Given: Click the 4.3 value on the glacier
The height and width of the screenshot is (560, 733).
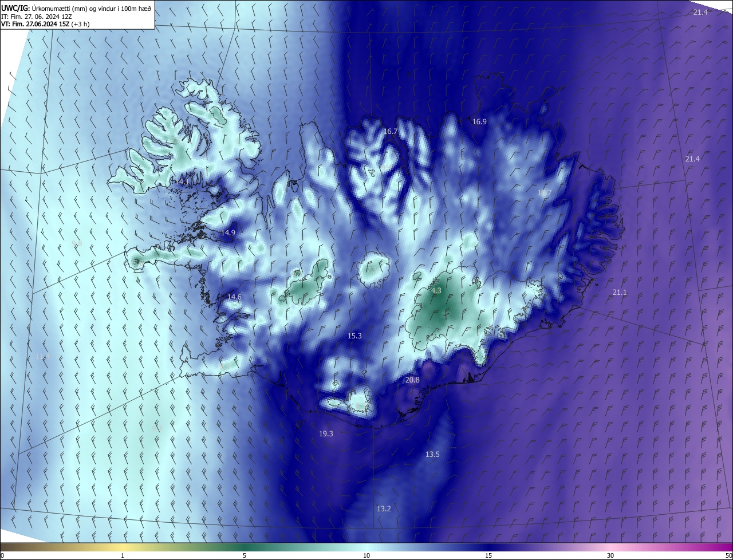Looking at the screenshot, I should point(436,291).
